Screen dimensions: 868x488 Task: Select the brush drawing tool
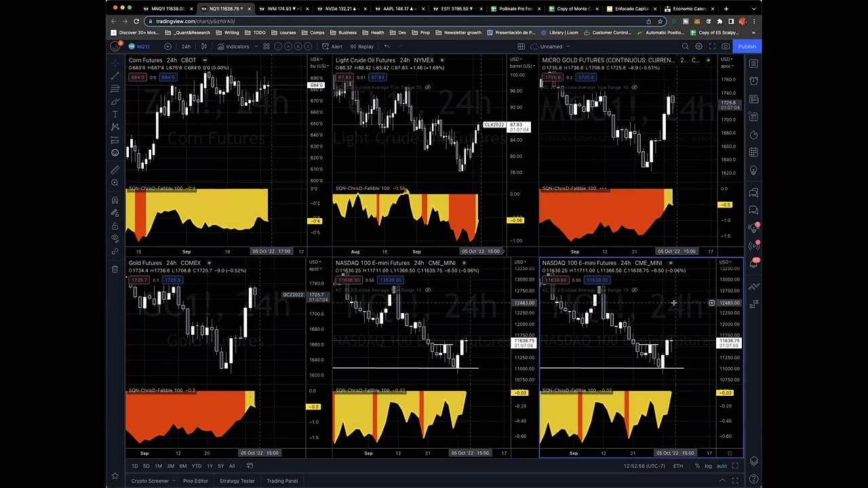pos(115,101)
